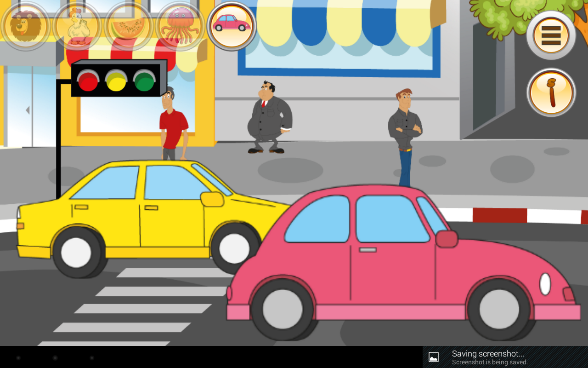The image size is (588, 368).
Task: Open the melon fruit scene icon
Action: (129, 26)
